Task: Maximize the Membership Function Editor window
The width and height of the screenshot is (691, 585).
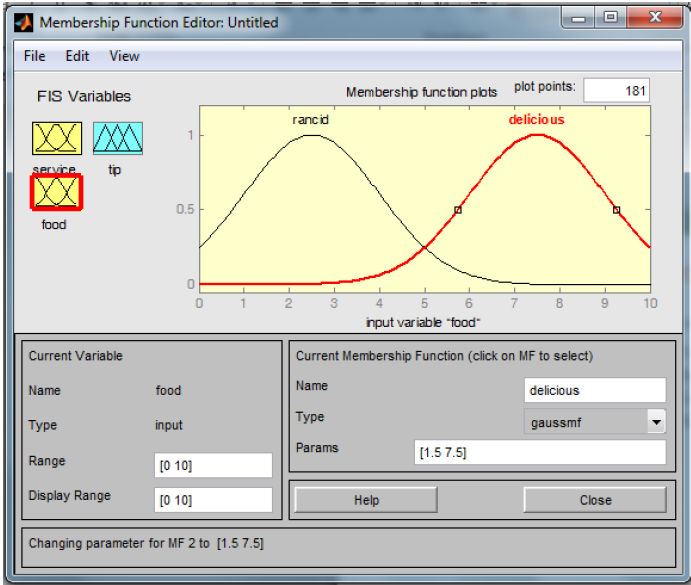Action: click(x=610, y=18)
